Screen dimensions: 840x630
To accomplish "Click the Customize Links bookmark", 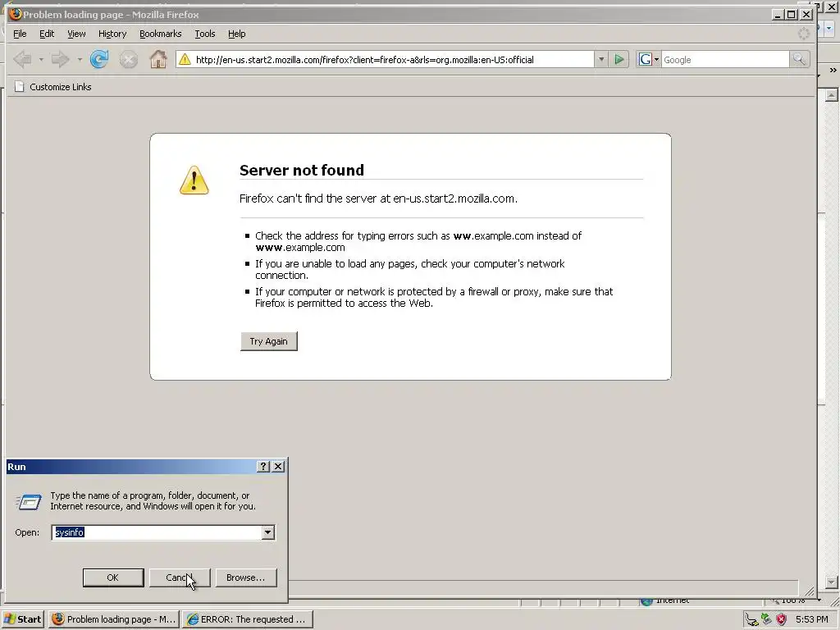I will (x=53, y=87).
